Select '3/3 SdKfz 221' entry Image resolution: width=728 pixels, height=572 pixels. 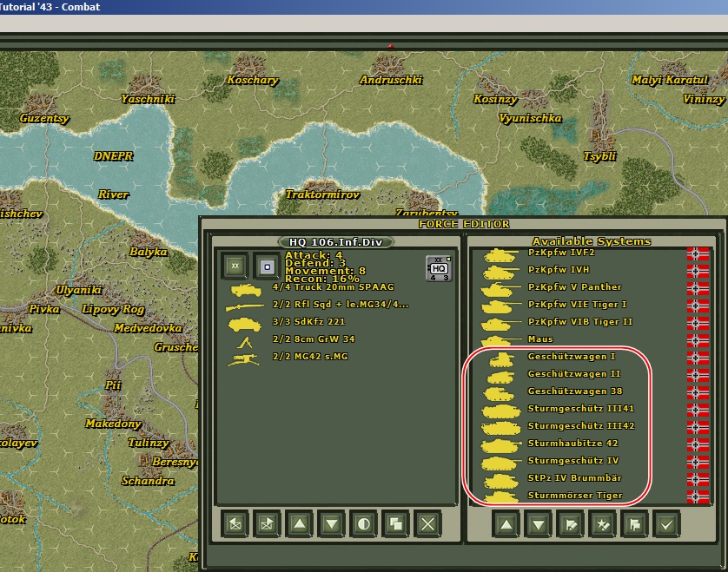pos(308,321)
